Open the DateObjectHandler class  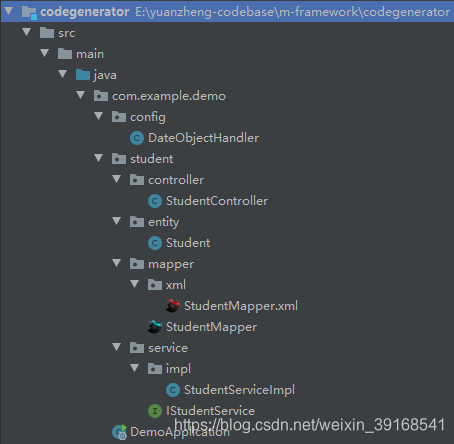(x=203, y=138)
